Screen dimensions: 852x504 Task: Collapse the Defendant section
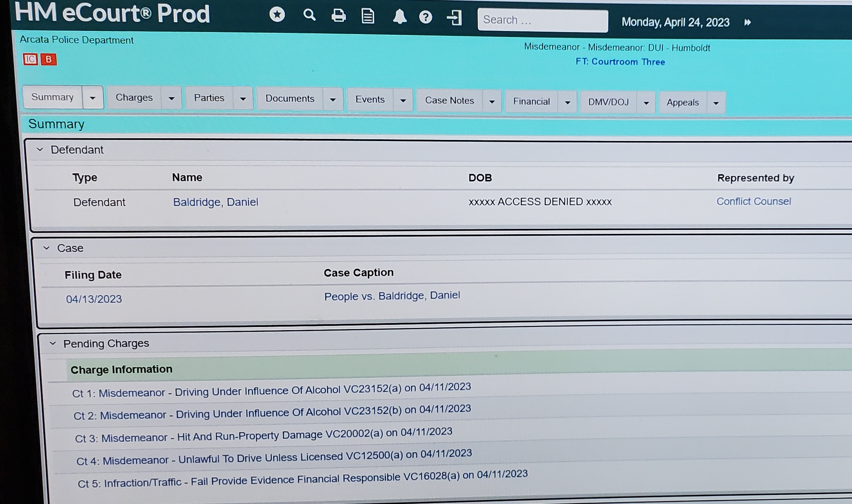[40, 150]
